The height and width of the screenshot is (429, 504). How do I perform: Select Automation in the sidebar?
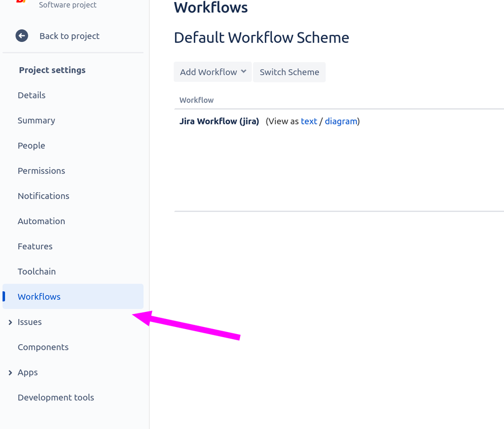[41, 221]
